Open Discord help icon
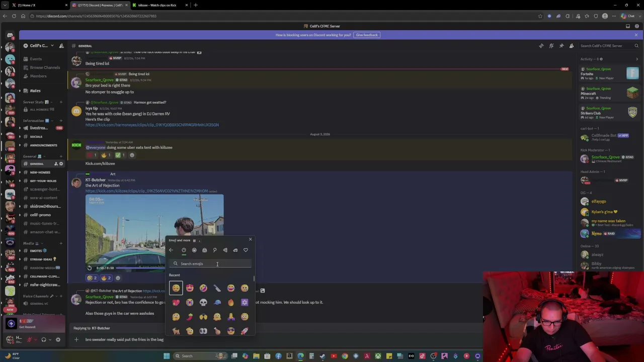644x362 pixels. pos(636,26)
